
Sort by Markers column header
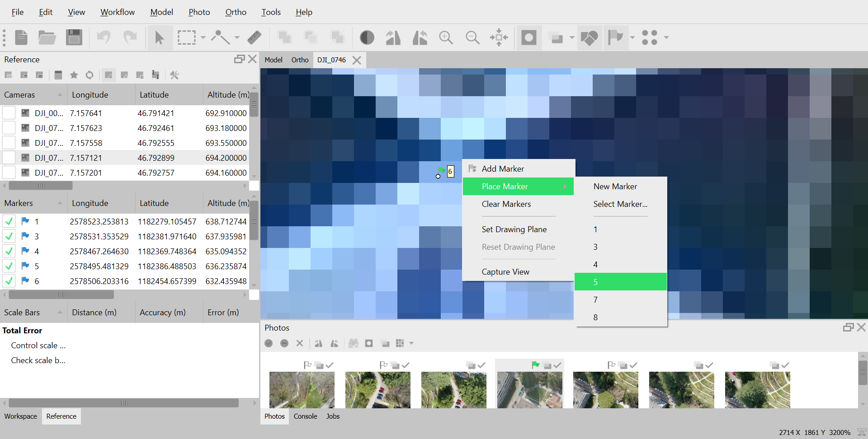(x=34, y=203)
